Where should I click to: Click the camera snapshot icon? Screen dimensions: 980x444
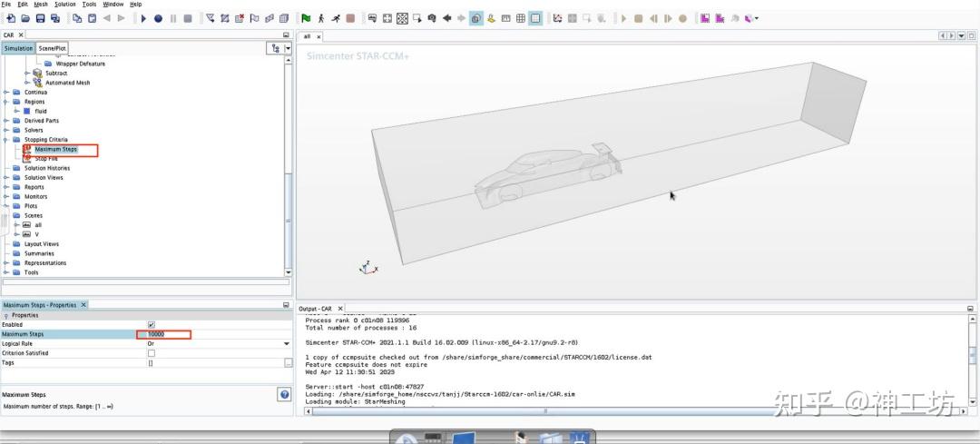tap(432, 18)
